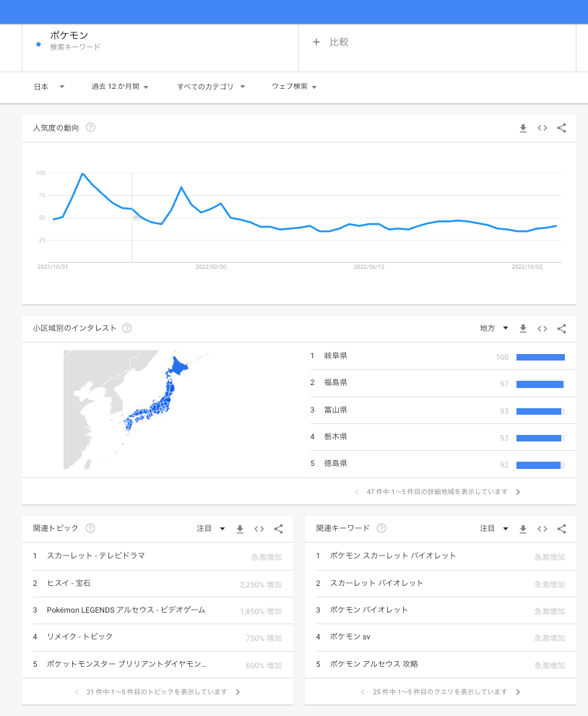
Task: Expand the 過去 12 か月間 time range dropdown
Action: pyautogui.click(x=120, y=87)
